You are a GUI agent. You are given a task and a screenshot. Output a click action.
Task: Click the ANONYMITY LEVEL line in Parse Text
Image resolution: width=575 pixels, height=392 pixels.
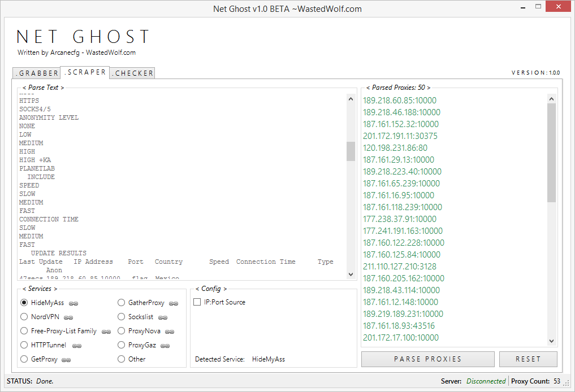click(x=49, y=117)
